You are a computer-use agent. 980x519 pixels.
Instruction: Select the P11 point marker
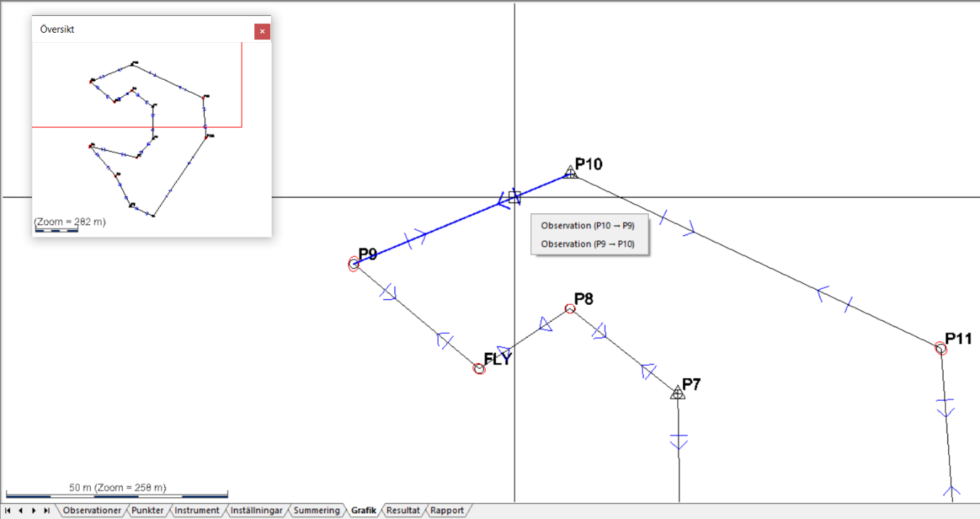point(941,349)
